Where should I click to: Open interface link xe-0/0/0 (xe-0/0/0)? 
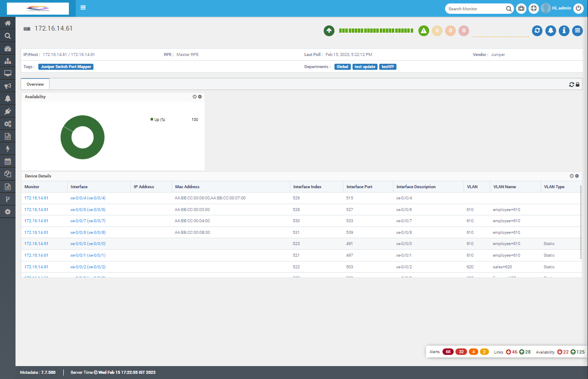point(88,244)
